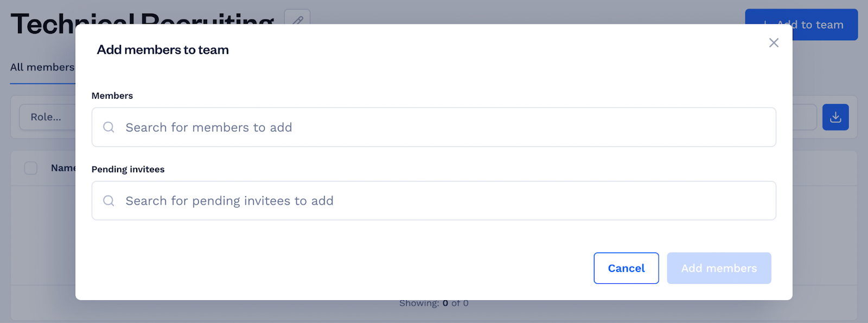Focus the Search for pending invitees field
This screenshot has width=868, height=323.
[x=433, y=201]
